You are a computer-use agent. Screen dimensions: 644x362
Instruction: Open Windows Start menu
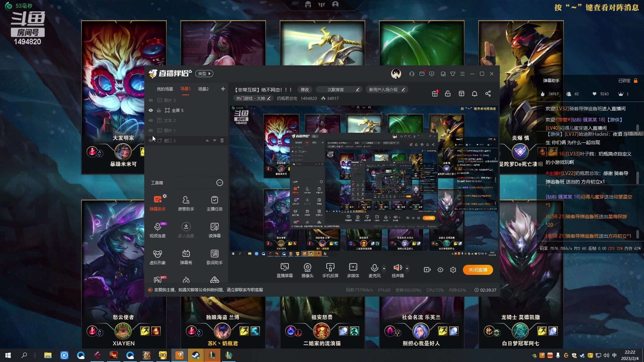tap(8, 355)
